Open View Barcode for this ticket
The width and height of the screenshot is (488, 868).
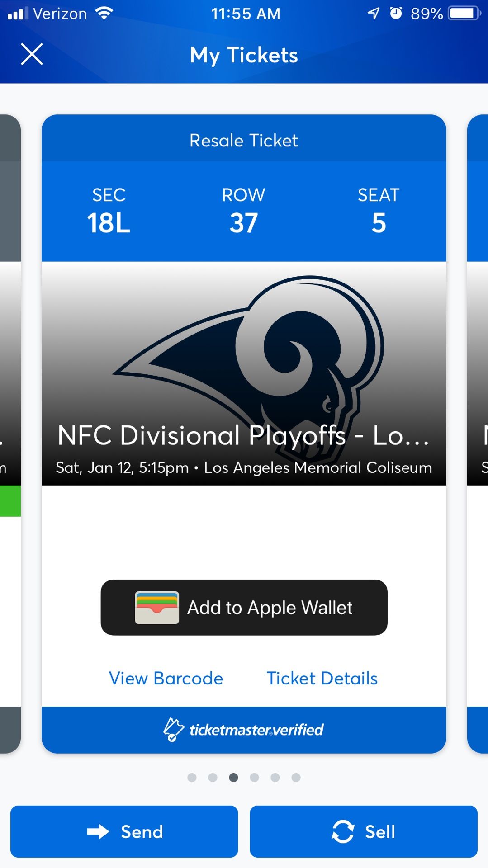(166, 678)
